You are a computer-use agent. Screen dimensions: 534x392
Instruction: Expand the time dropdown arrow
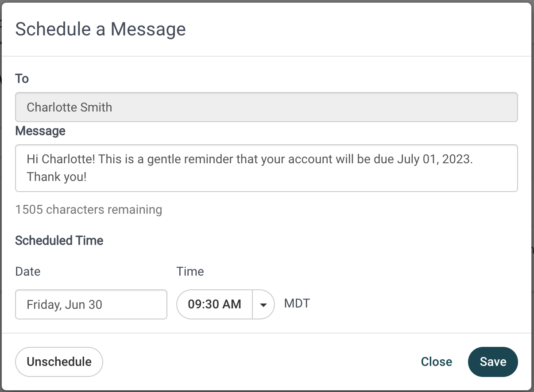(263, 304)
